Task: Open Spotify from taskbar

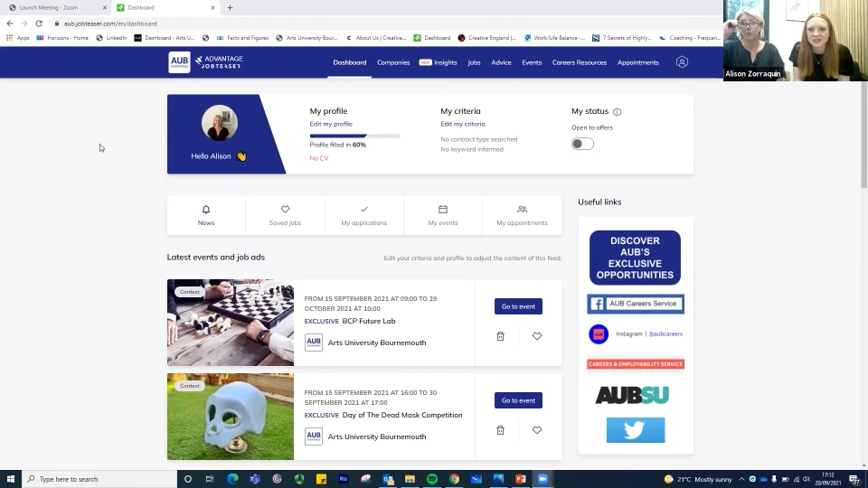Action: coord(432,479)
